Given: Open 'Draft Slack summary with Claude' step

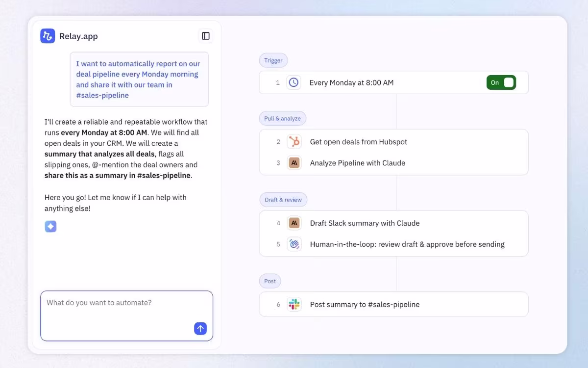Looking at the screenshot, I should point(394,223).
